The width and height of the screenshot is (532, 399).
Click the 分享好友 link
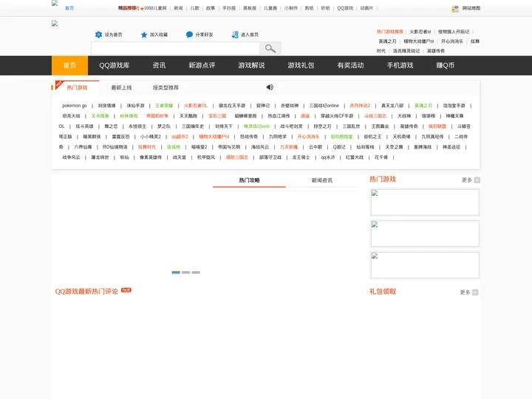[x=204, y=35]
